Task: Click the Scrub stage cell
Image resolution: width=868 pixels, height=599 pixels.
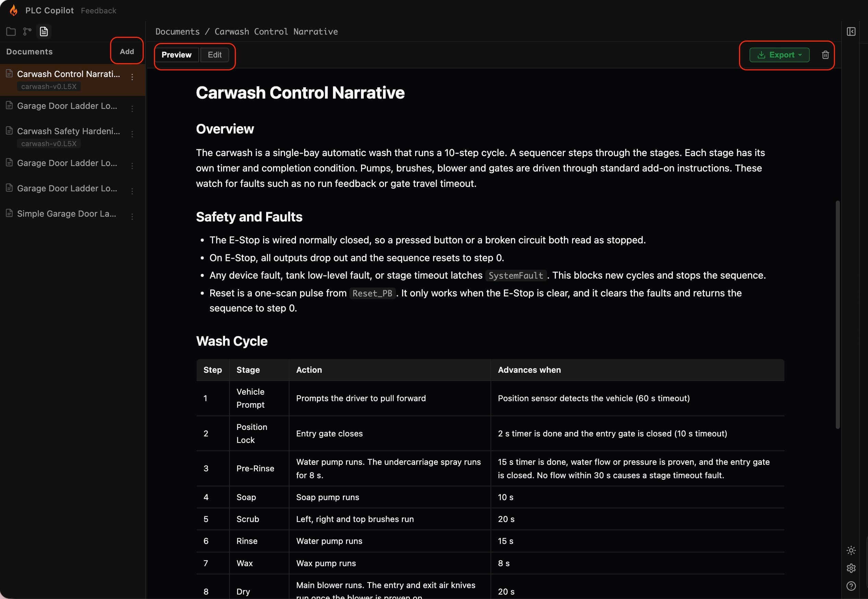Action: tap(259, 519)
